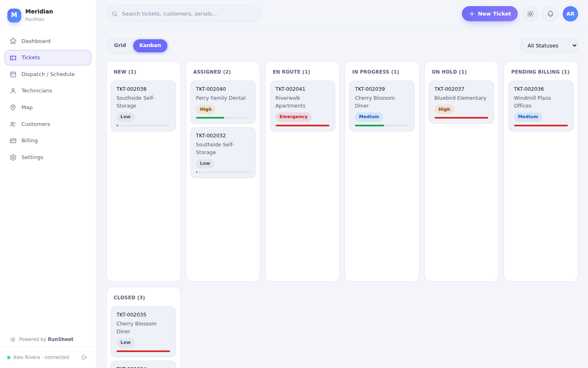Click the ON HOLD (1) column header

[449, 72]
